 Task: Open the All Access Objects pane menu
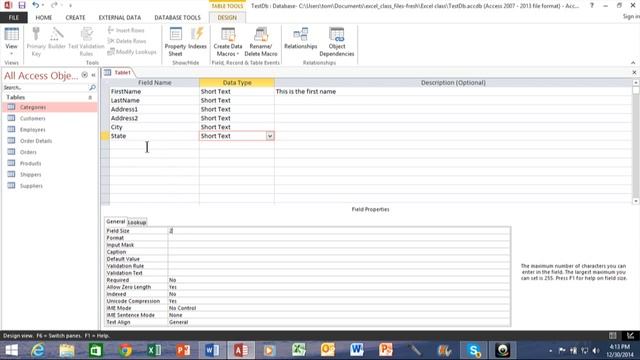point(84,75)
